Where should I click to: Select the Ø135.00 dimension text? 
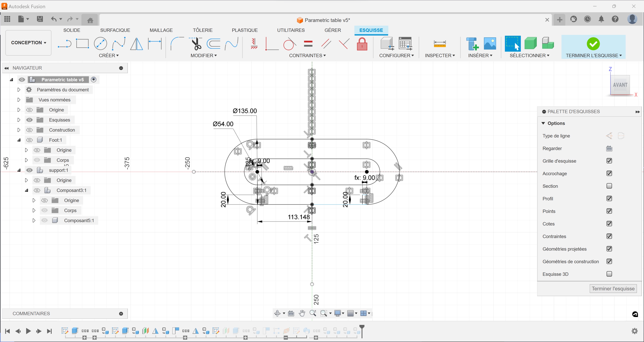click(245, 111)
